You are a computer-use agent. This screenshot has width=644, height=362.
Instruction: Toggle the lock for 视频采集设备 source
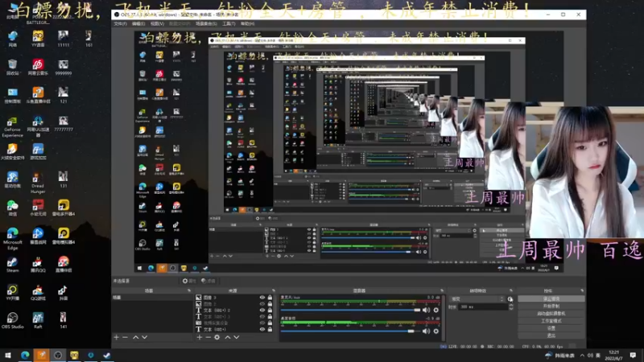[x=270, y=323]
